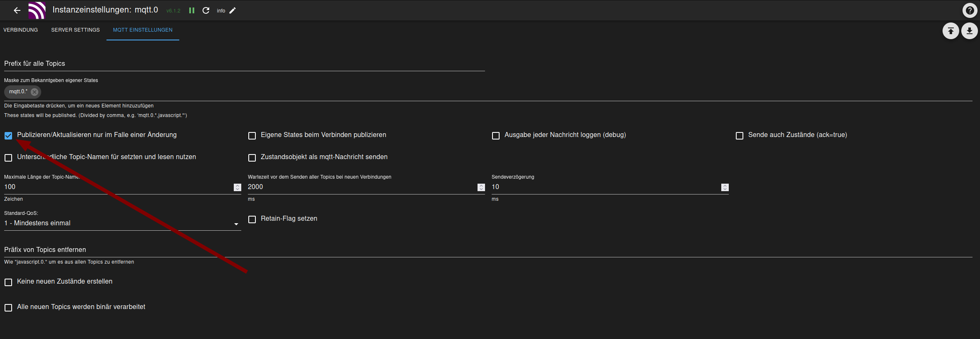Click the back arrow icon
Image resolution: width=980 pixels, height=339 pixels.
click(17, 10)
